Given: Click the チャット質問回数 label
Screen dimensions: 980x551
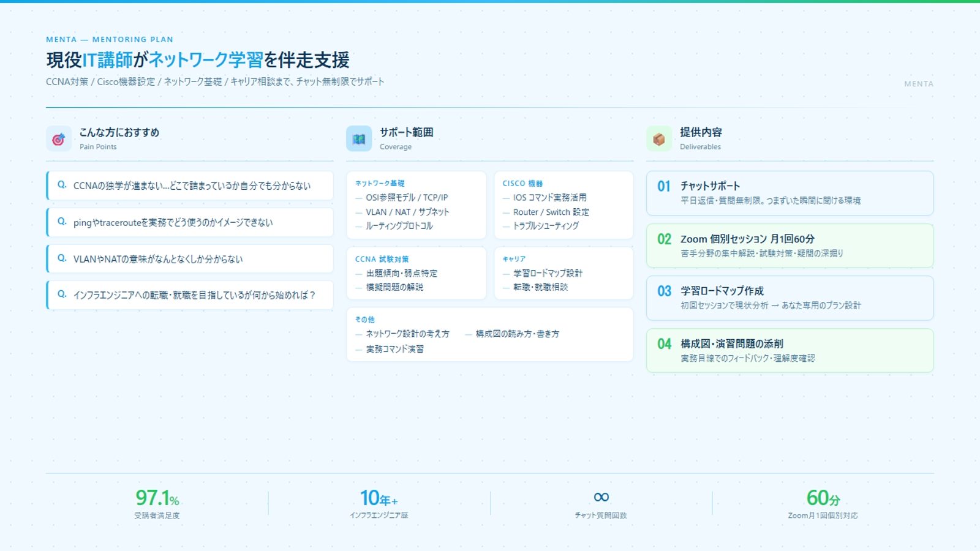Looking at the screenshot, I should click(601, 515).
